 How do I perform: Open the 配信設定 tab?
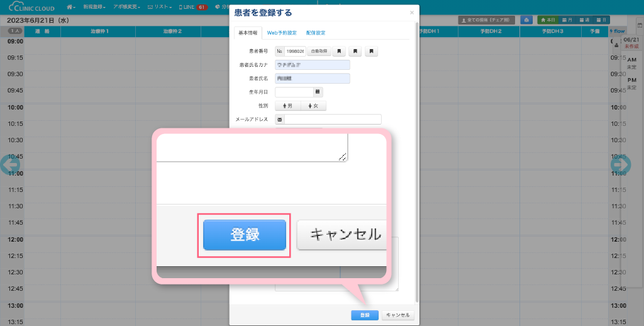[316, 33]
